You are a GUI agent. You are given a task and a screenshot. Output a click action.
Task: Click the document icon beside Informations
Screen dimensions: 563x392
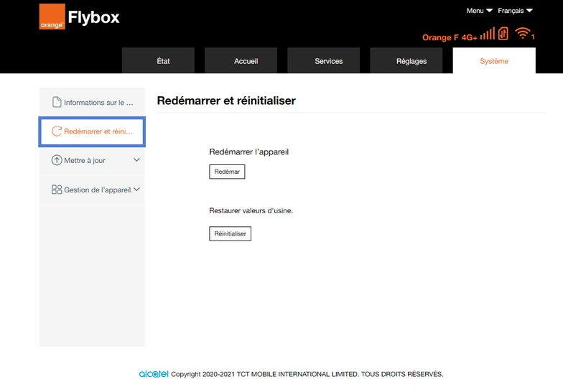coord(57,102)
